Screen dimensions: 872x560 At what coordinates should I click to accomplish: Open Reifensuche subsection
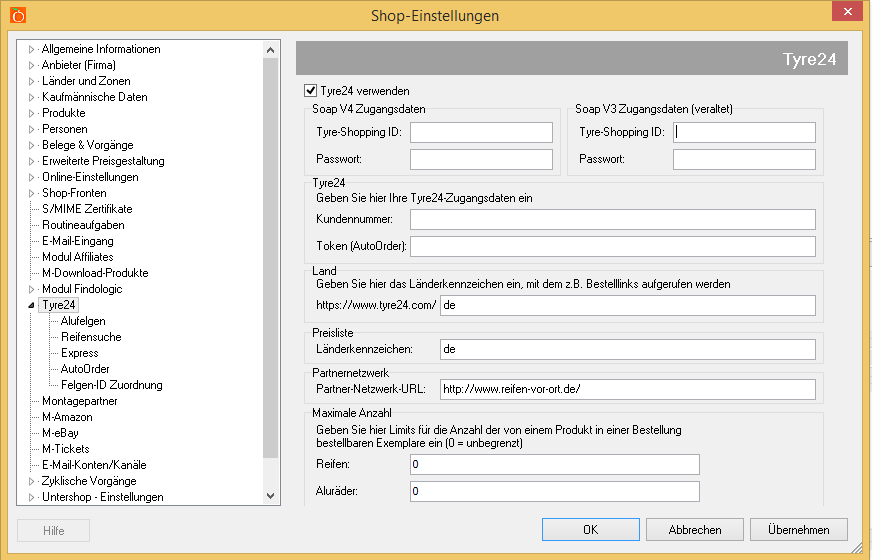pos(91,337)
